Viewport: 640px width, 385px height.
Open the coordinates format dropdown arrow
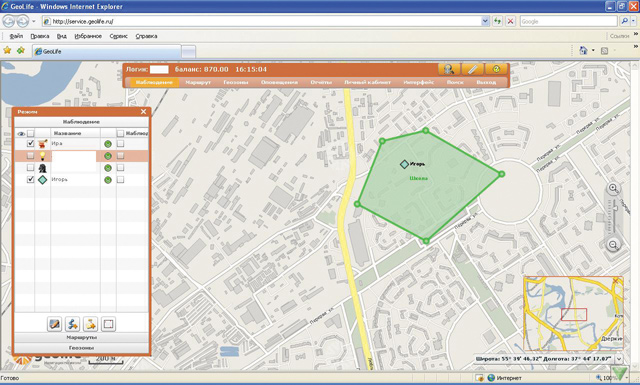[619, 359]
